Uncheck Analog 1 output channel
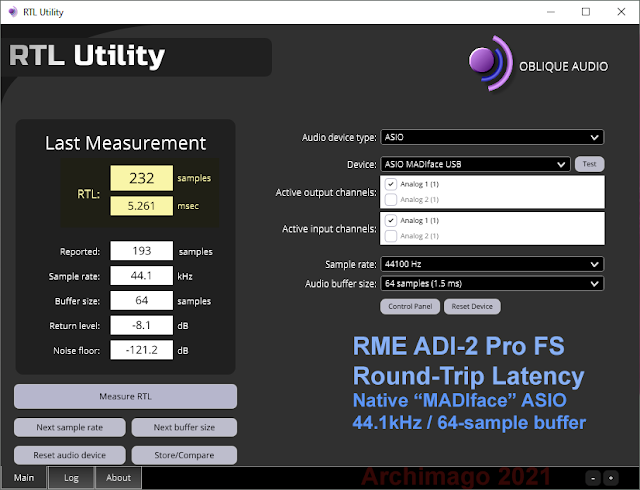Image resolution: width=640 pixels, height=490 pixels. click(x=391, y=184)
